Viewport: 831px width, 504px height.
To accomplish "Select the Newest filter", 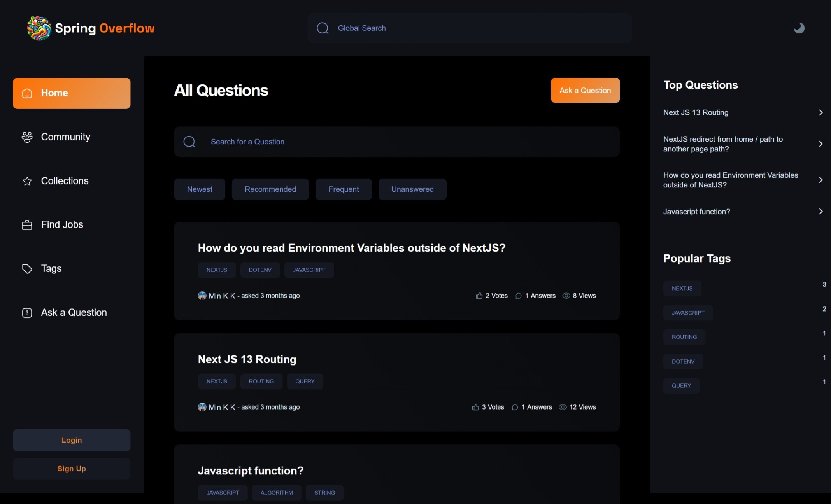I will (x=200, y=189).
